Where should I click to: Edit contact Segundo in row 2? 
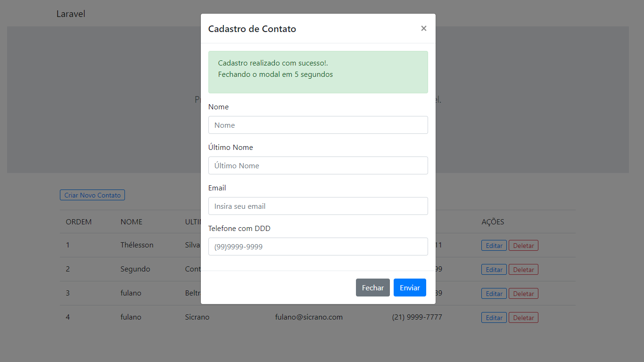(494, 270)
